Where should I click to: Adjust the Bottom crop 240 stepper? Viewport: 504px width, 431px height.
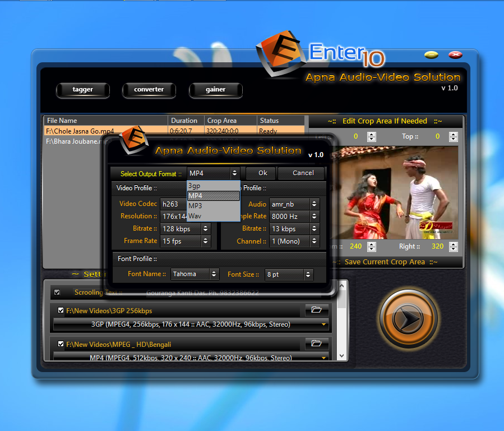point(372,247)
